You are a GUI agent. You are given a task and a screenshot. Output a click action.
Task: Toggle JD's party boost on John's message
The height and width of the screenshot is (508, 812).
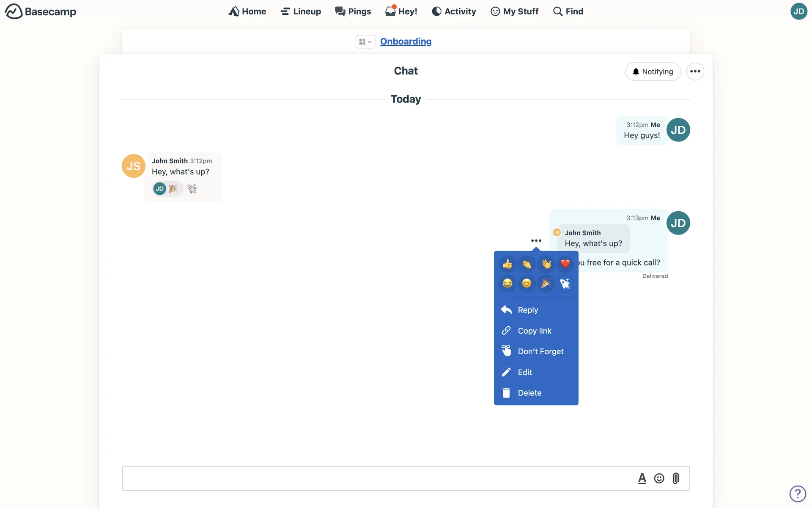pos(167,189)
